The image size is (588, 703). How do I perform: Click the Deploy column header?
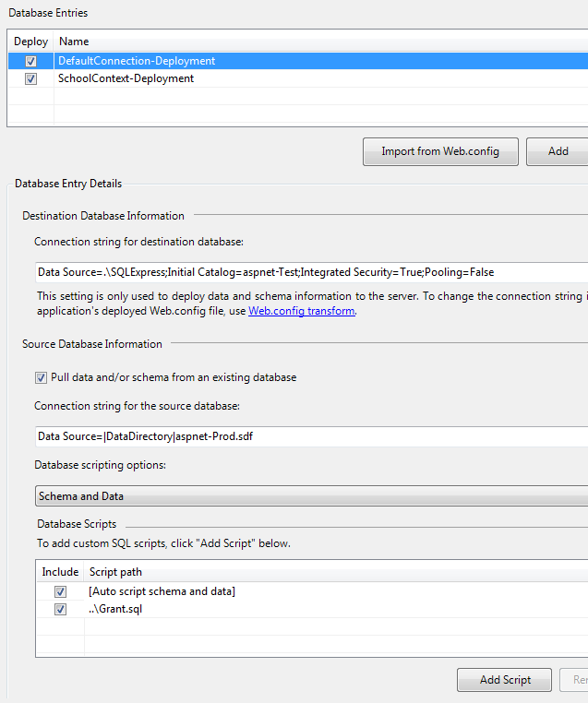(30, 42)
